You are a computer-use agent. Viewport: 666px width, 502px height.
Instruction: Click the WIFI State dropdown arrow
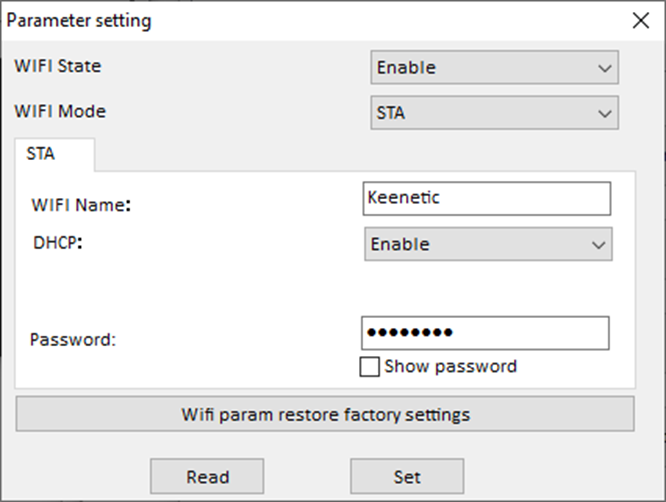pos(604,68)
